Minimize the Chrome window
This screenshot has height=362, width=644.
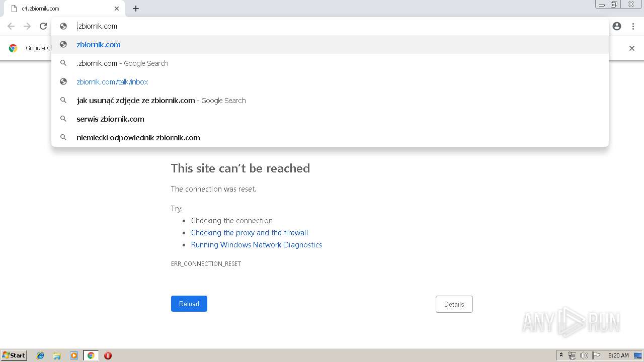[x=602, y=4]
